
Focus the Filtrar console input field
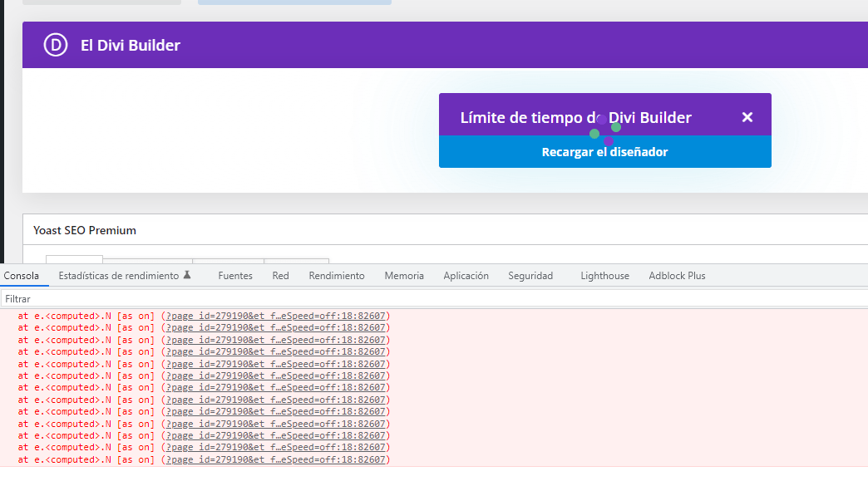434,298
